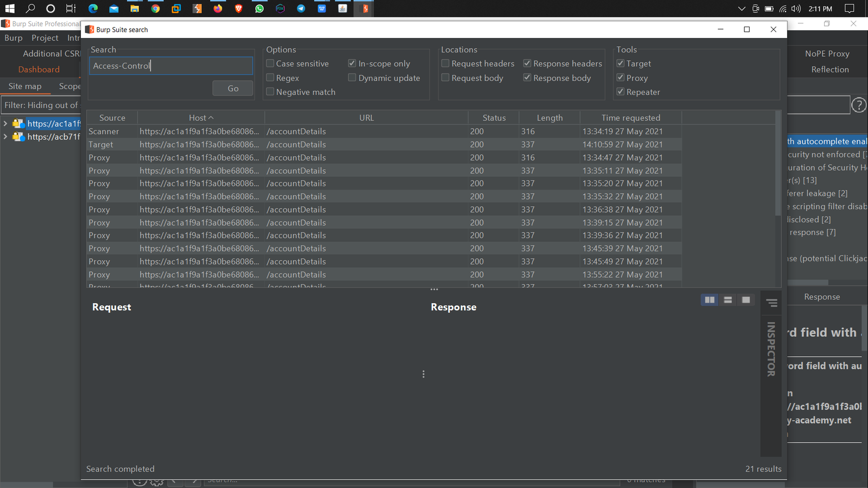Open File Explorer from taskbar

(x=135, y=9)
